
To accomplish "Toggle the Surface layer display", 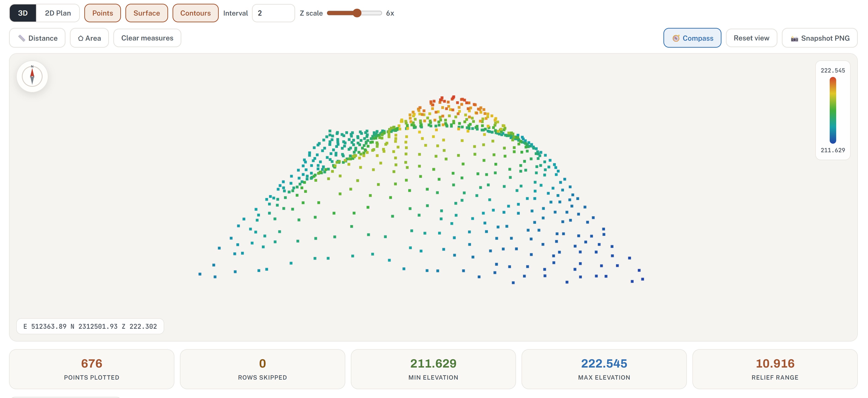I will coord(147,13).
